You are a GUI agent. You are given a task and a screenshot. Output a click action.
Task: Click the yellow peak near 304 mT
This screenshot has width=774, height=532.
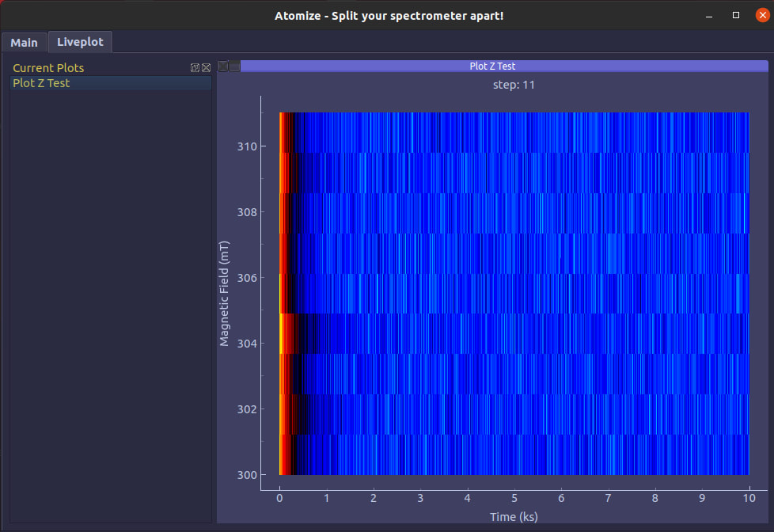(282, 333)
